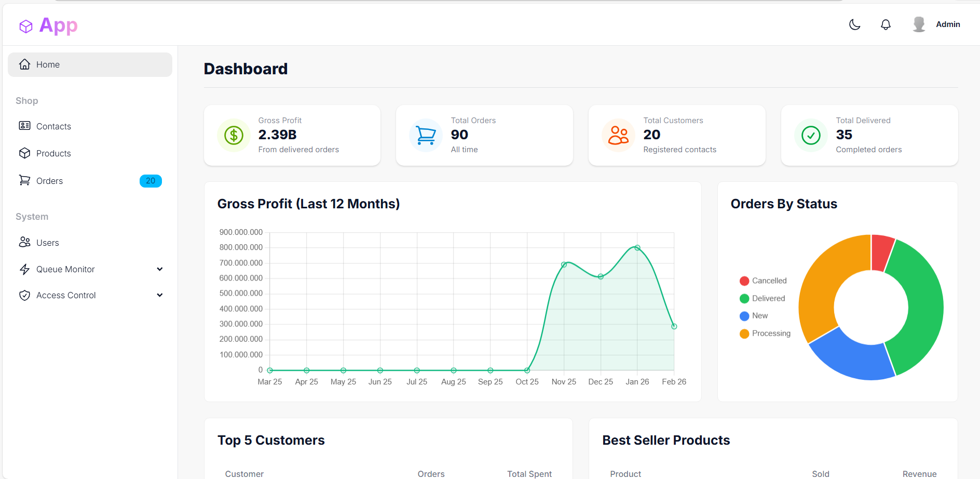The width and height of the screenshot is (980, 479).
Task: Click the green dollar Gross Profit icon
Action: [234, 136]
